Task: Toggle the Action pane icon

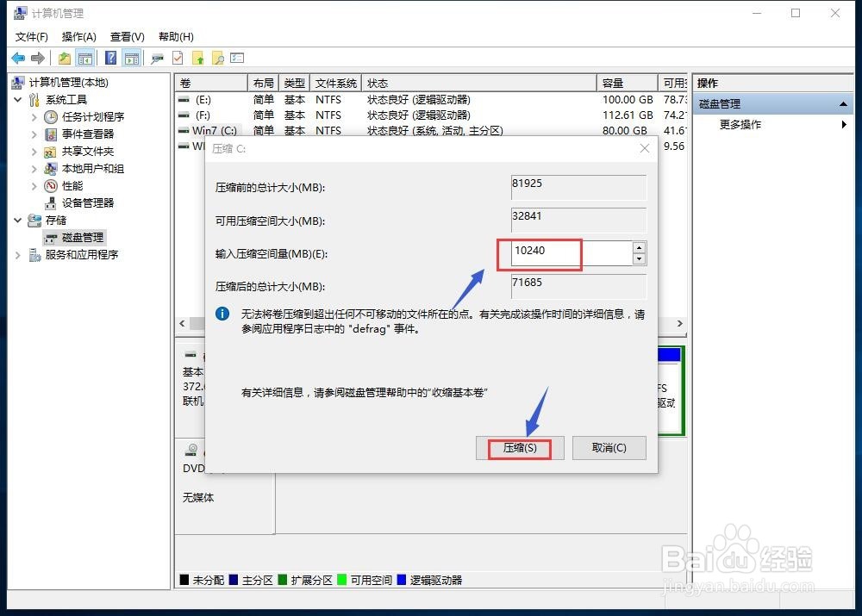Action: click(x=132, y=58)
